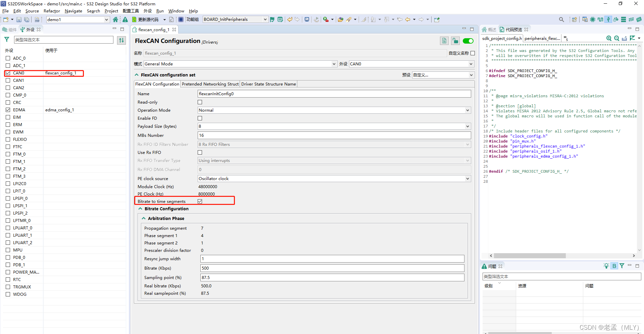Click the filter funnel in problems panel

[x=622, y=266]
